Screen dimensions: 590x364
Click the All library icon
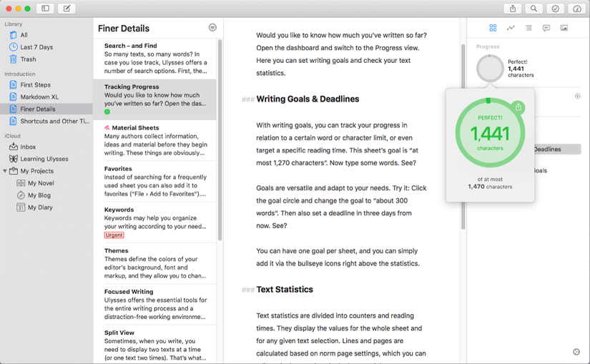click(x=13, y=35)
